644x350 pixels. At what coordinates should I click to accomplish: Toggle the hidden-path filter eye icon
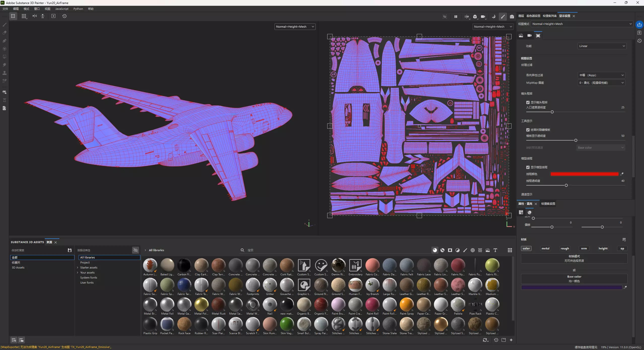point(136,250)
